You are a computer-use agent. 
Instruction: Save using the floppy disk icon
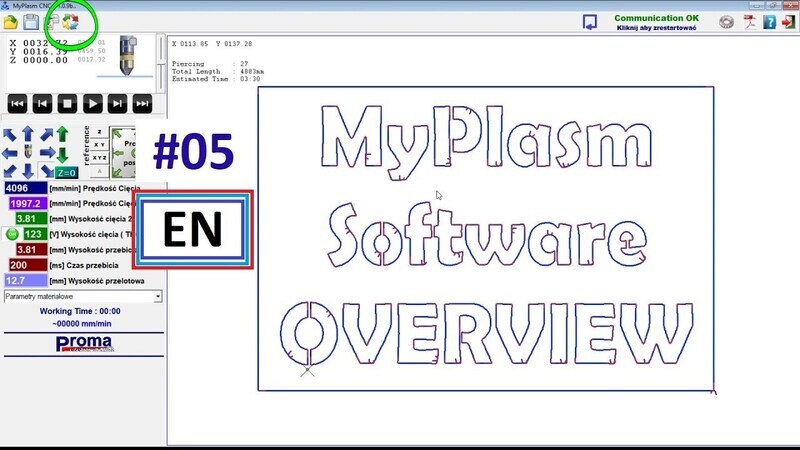(x=31, y=22)
